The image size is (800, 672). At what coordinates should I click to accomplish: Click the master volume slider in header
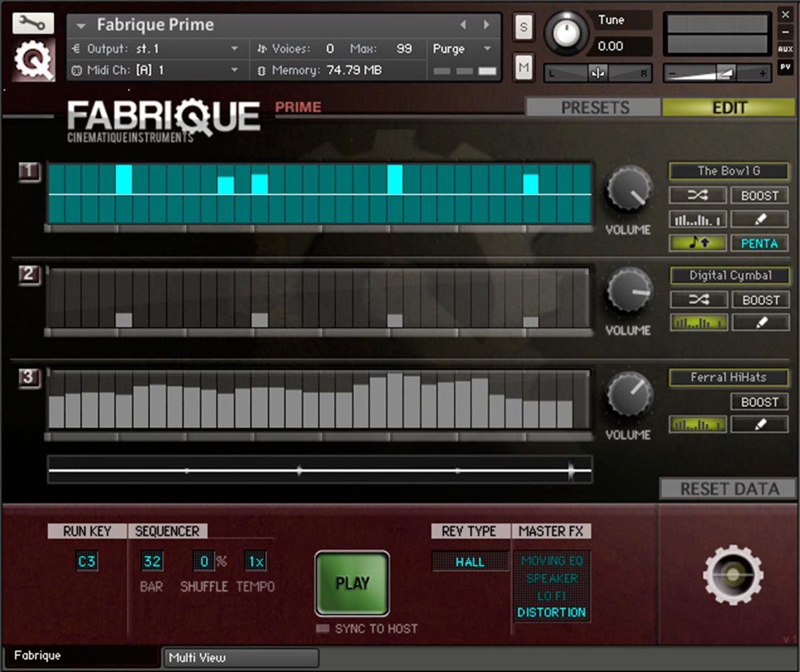[x=717, y=74]
